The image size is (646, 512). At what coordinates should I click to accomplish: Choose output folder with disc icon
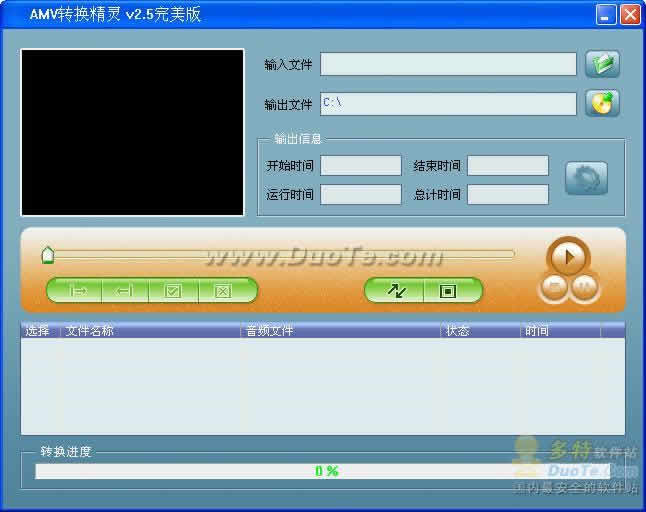click(602, 103)
